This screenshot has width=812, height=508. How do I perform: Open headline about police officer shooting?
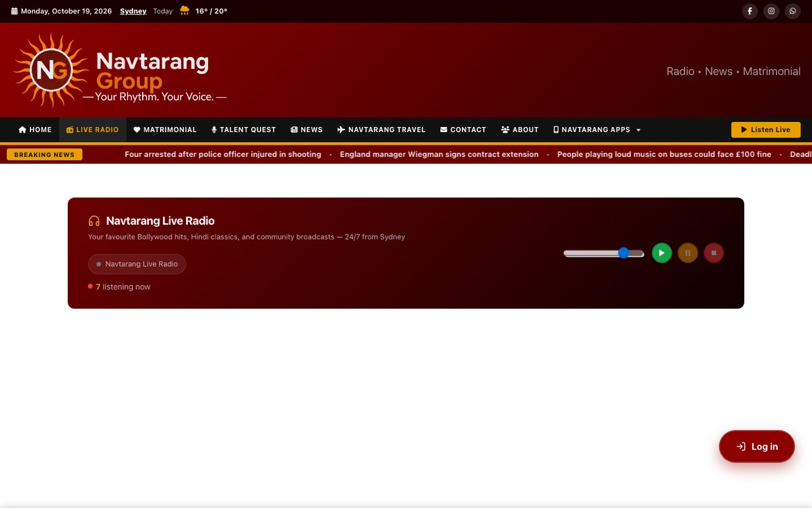pos(223,154)
